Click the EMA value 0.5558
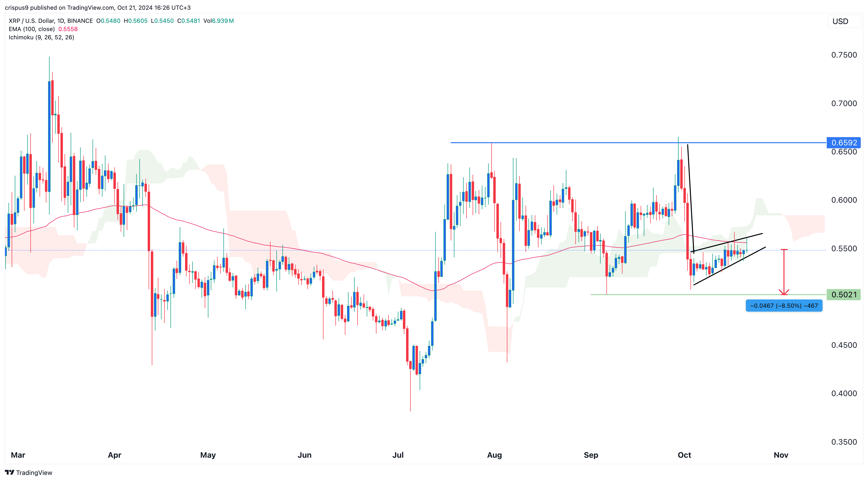Image resolution: width=868 pixels, height=481 pixels. (x=68, y=29)
